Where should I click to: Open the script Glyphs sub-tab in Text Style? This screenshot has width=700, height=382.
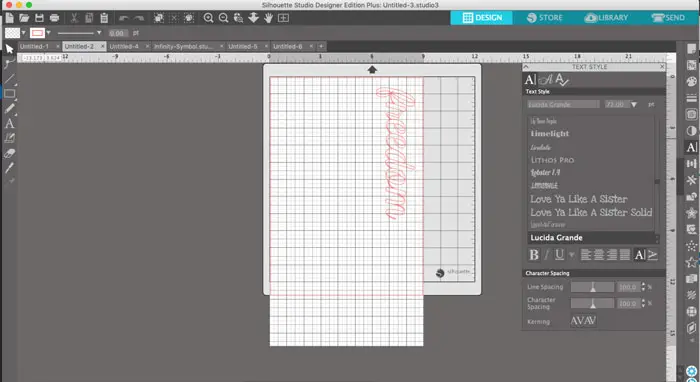click(x=546, y=79)
